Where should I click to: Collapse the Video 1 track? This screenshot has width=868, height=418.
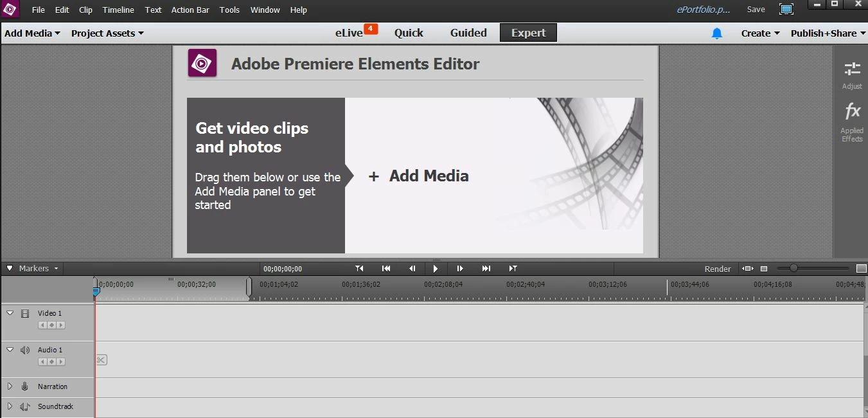coord(10,313)
